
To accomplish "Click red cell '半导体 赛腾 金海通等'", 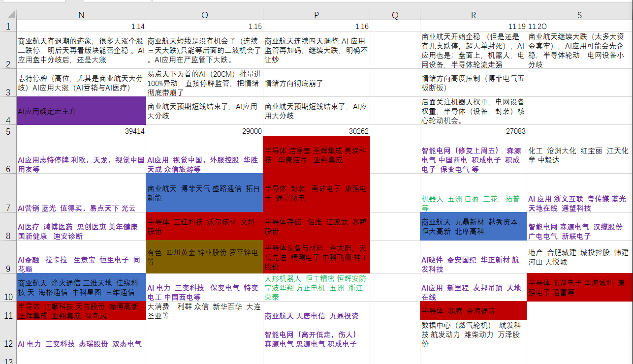I will coord(473,311).
